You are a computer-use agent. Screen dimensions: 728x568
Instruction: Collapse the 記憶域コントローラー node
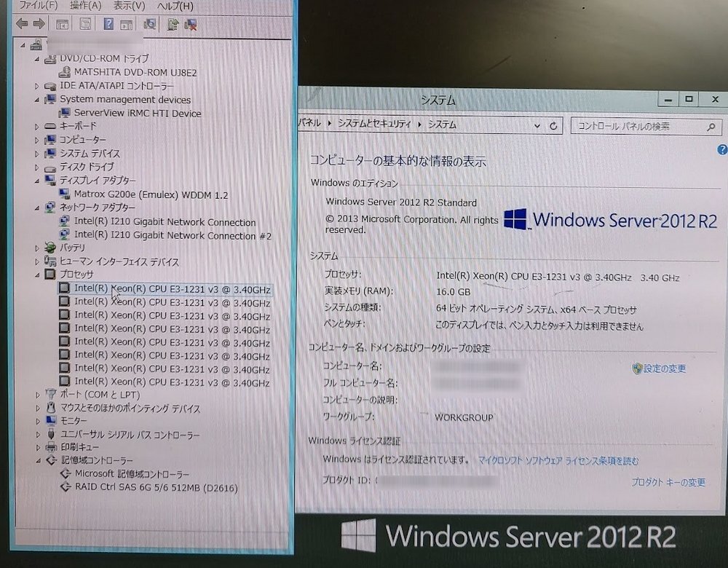pyautogui.click(x=38, y=461)
